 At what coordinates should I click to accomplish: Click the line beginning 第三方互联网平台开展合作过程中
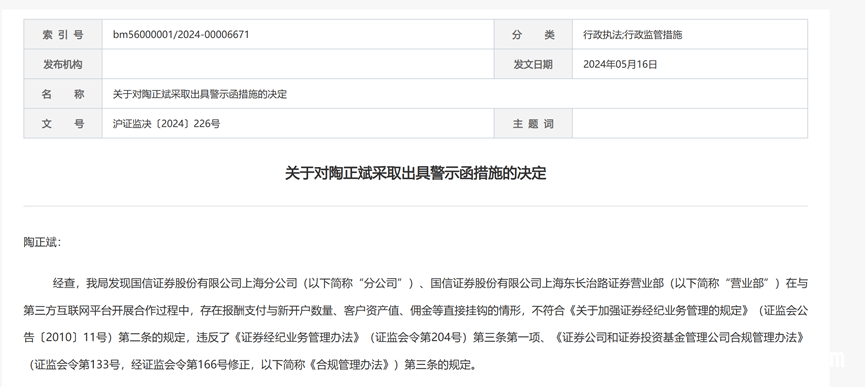pyautogui.click(x=415, y=310)
